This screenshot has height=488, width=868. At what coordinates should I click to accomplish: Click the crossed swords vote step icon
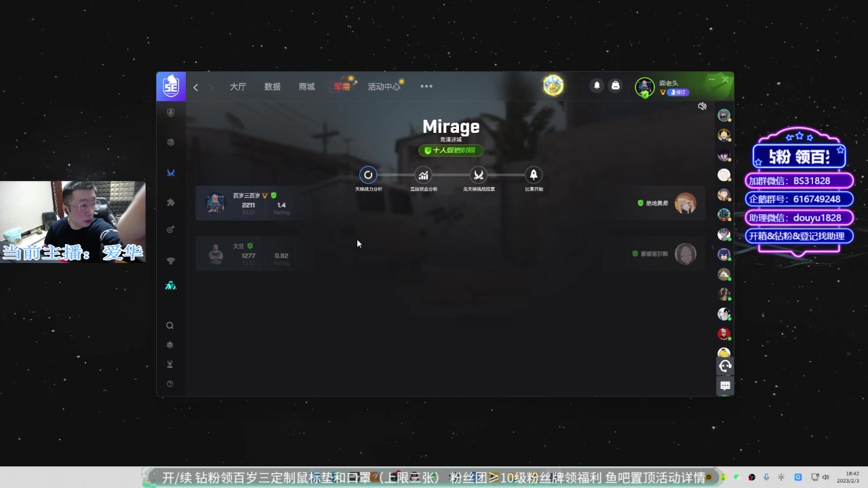coord(479,175)
